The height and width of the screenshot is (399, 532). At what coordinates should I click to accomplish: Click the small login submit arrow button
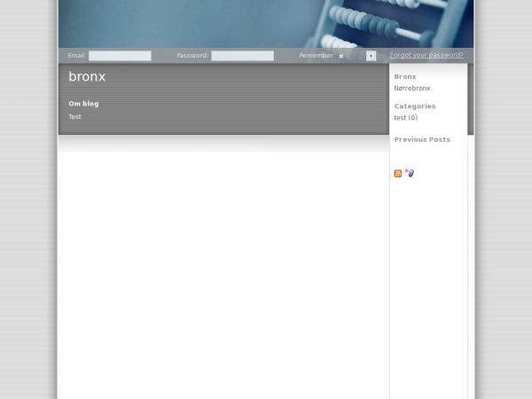[371, 56]
